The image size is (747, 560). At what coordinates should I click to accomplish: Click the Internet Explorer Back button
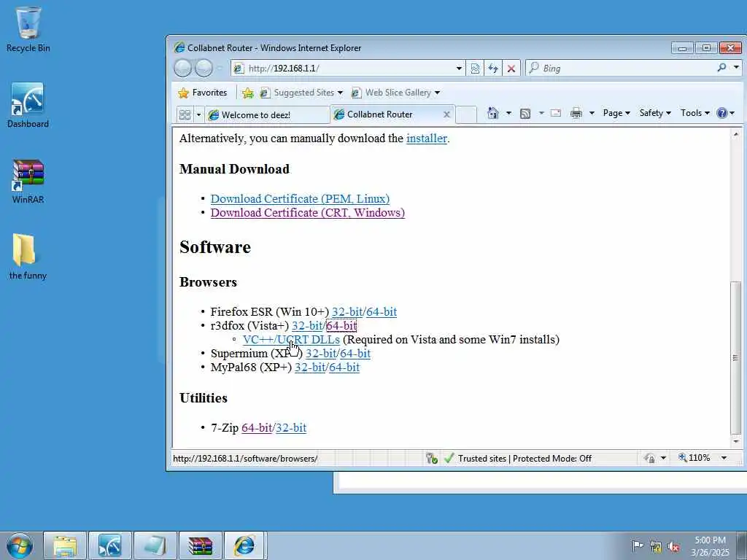point(182,68)
